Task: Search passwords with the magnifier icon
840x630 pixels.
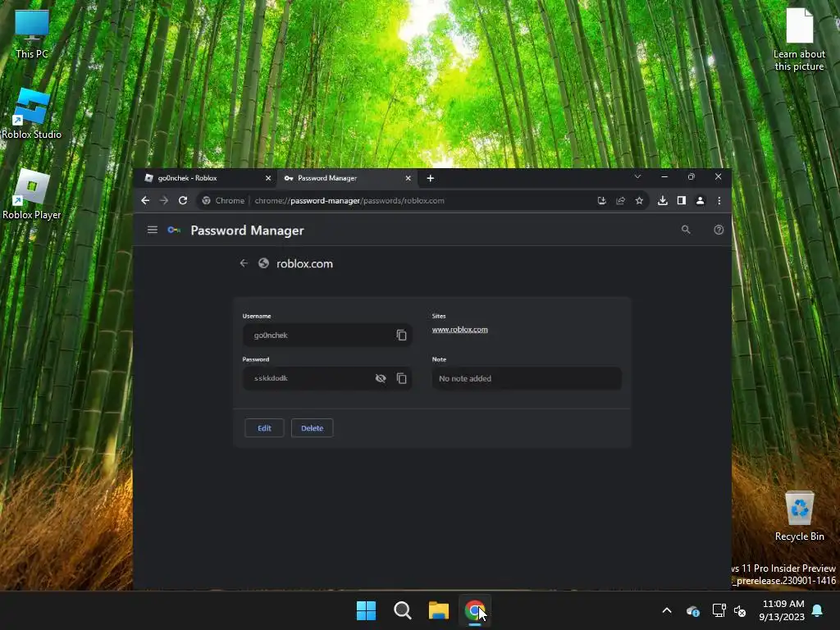Action: 686,230
